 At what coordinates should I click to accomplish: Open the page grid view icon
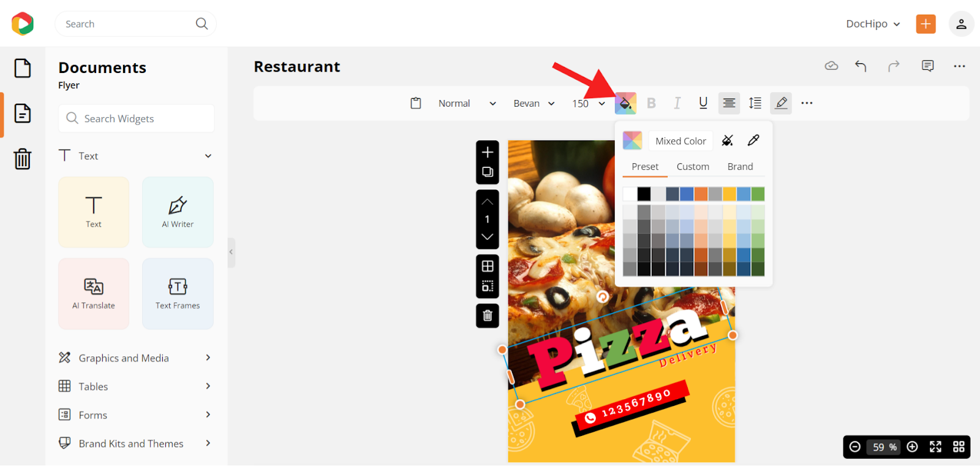(x=959, y=447)
